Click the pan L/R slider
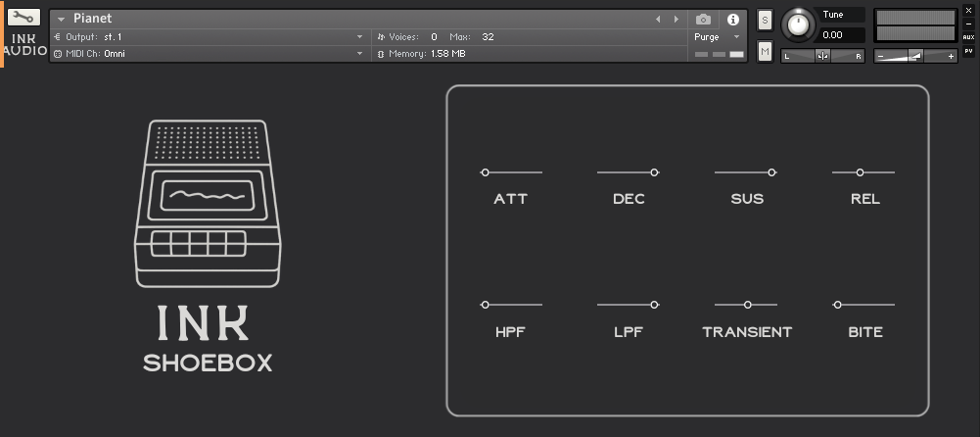Image resolution: width=980 pixels, height=437 pixels. coord(822,56)
